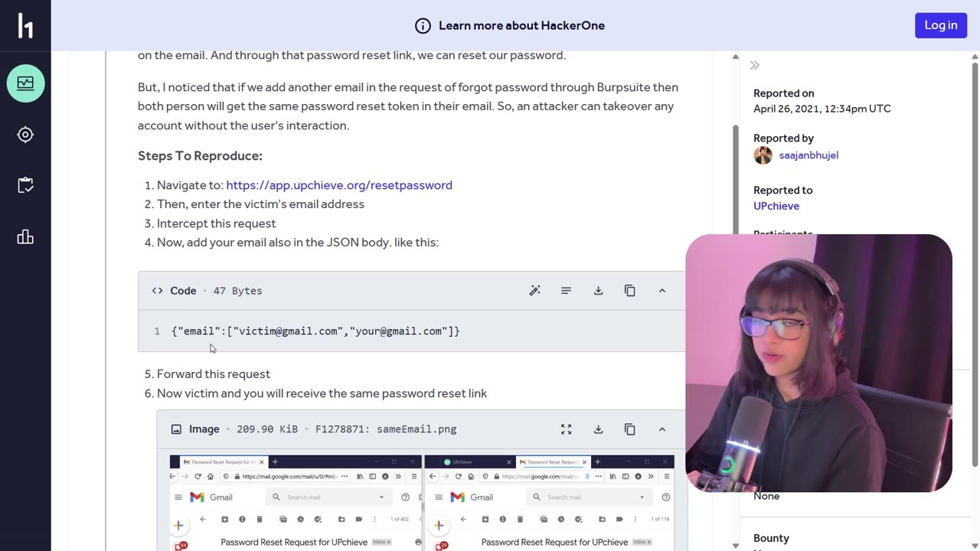Click 'Then, enter the victim's email address' step

tap(260, 204)
